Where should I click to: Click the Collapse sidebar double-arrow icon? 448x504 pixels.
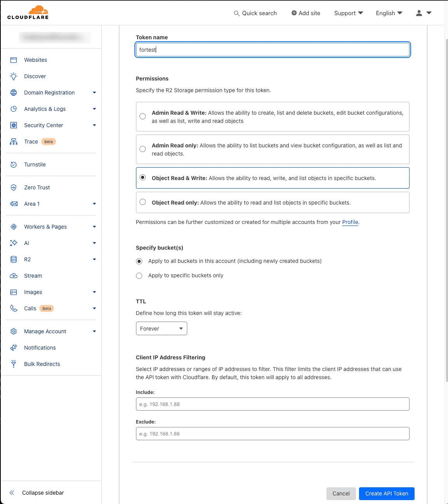[x=12, y=493]
